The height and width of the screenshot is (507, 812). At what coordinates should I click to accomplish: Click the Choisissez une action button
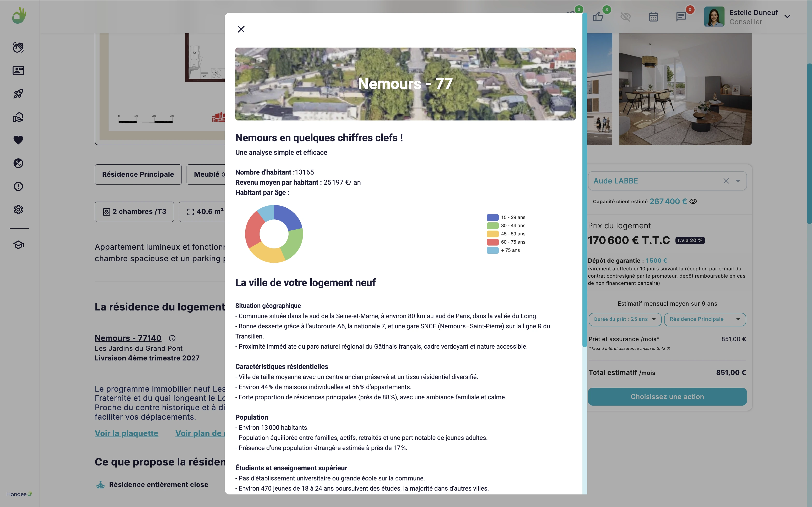click(667, 397)
